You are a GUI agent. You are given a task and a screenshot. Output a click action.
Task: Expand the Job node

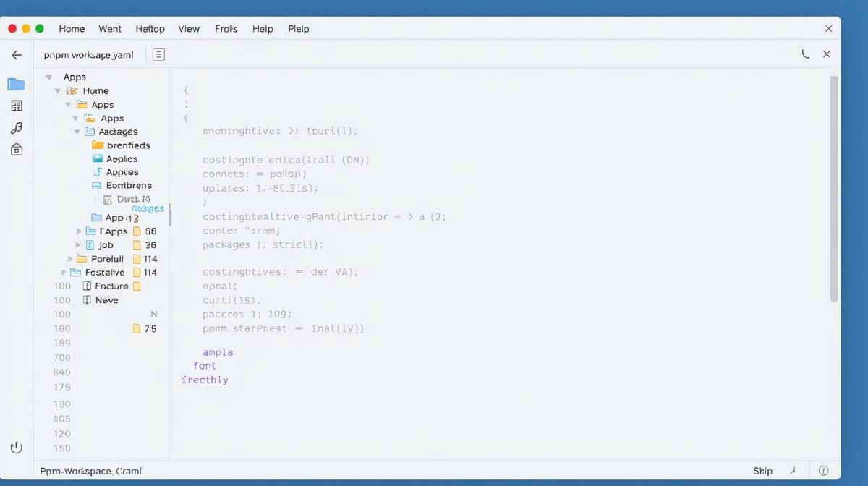[78, 245]
